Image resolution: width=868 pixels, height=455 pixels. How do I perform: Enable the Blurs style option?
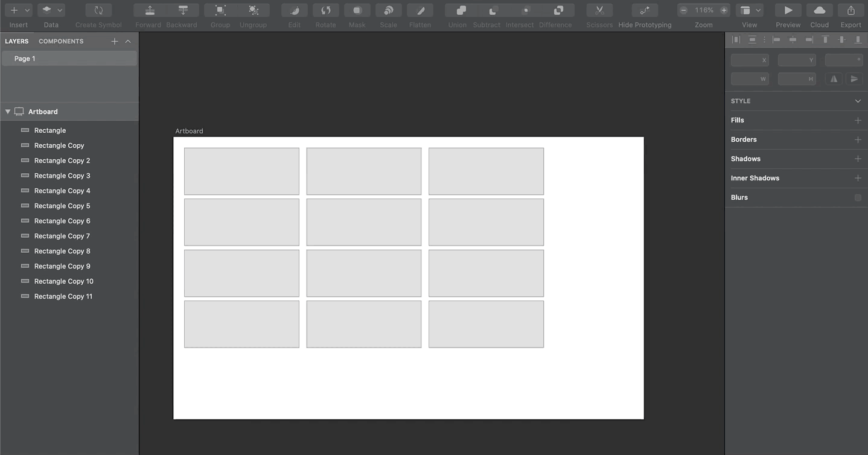tap(858, 197)
